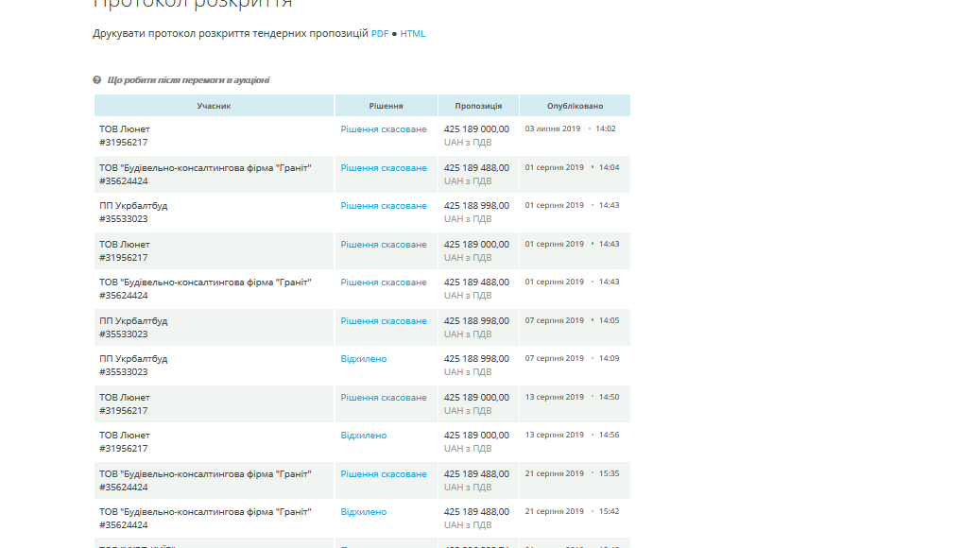Image resolution: width=980 pixels, height=548 pixels.
Task: Open 'Відхилено' decision at 21 серпня 15:42
Action: point(364,512)
